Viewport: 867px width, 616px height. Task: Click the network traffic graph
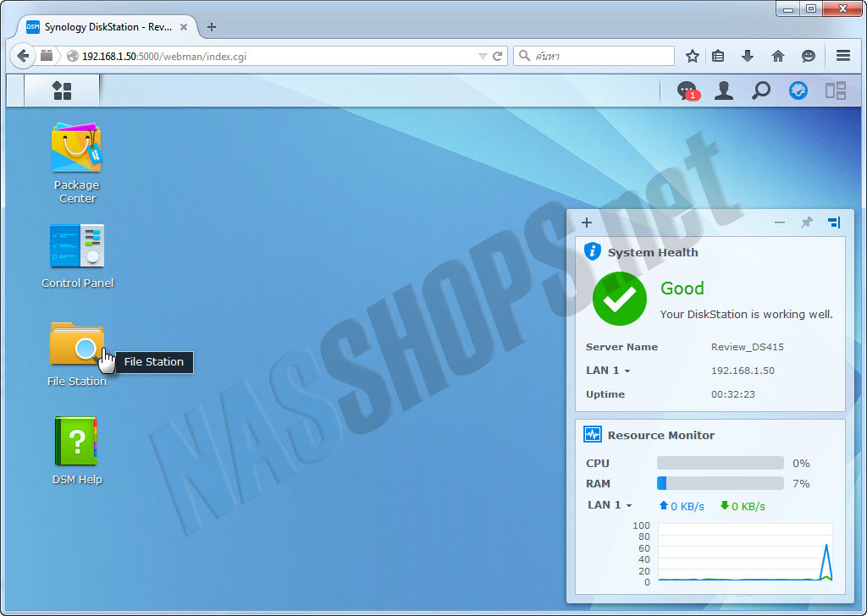pyautogui.click(x=745, y=553)
